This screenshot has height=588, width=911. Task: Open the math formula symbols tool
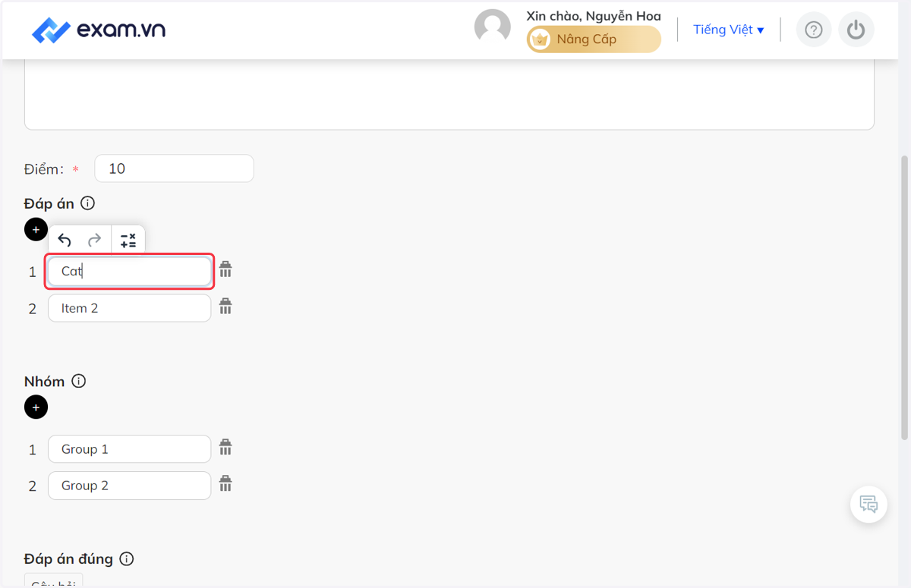(128, 241)
